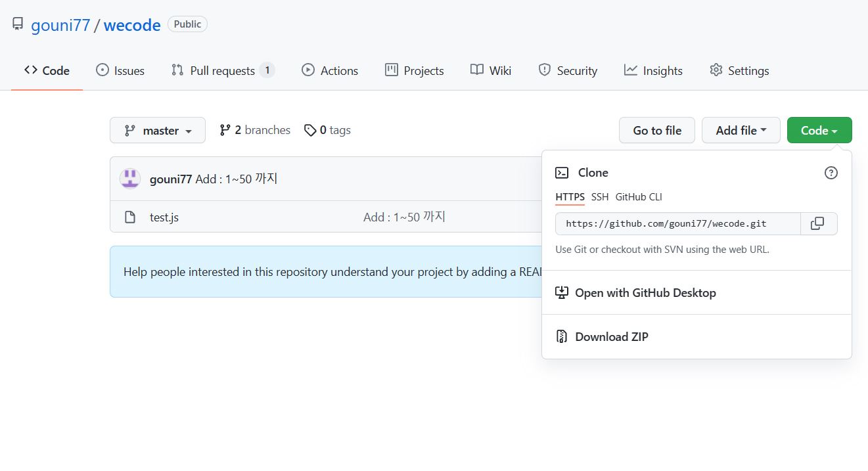
Task: Click the Security shield icon
Action: [x=545, y=70]
